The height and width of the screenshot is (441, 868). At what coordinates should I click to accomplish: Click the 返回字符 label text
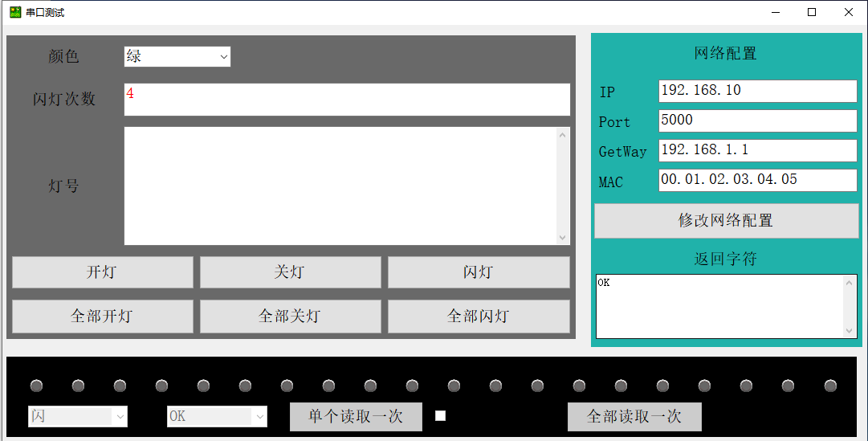(725, 259)
